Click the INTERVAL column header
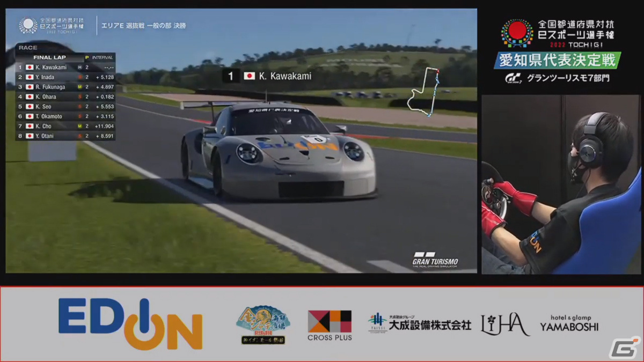 (x=102, y=57)
